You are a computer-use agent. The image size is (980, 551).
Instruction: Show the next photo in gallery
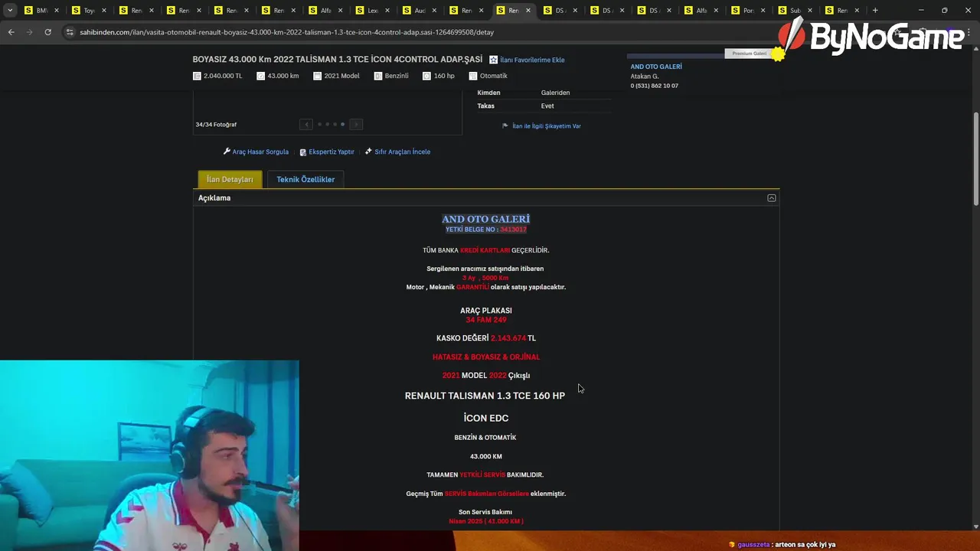356,124
